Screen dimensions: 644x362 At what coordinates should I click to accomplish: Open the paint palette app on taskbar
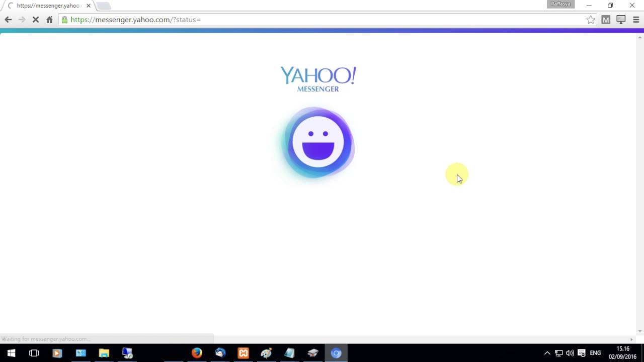click(x=266, y=353)
